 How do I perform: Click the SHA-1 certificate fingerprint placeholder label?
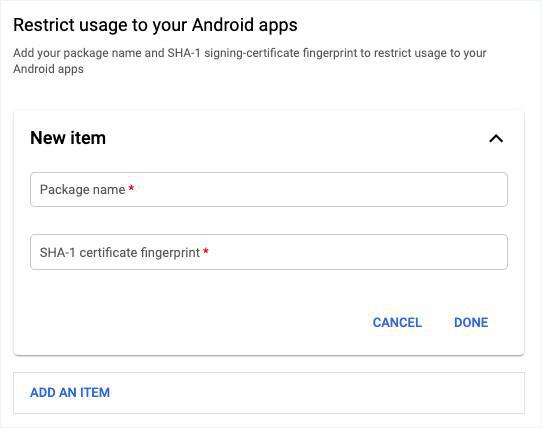tap(120, 252)
